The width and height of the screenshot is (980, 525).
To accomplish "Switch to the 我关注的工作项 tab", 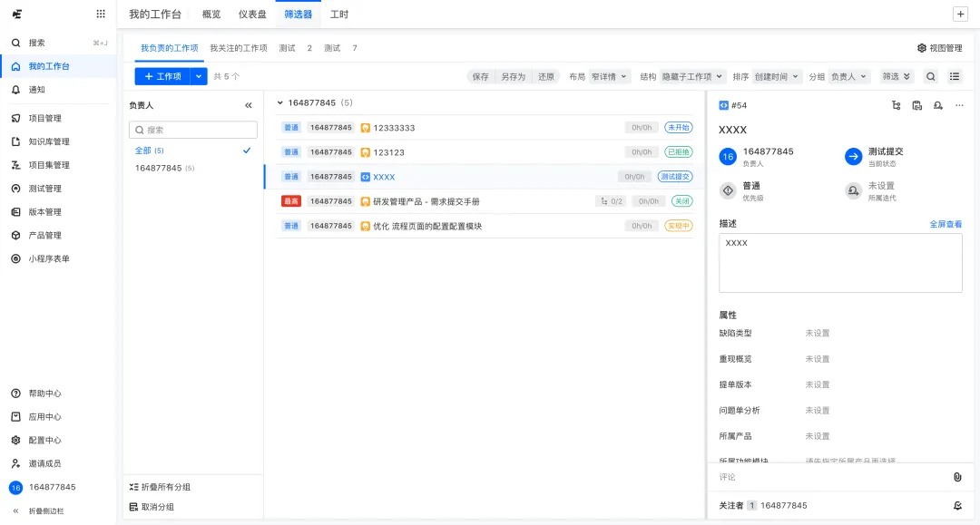I will [240, 47].
